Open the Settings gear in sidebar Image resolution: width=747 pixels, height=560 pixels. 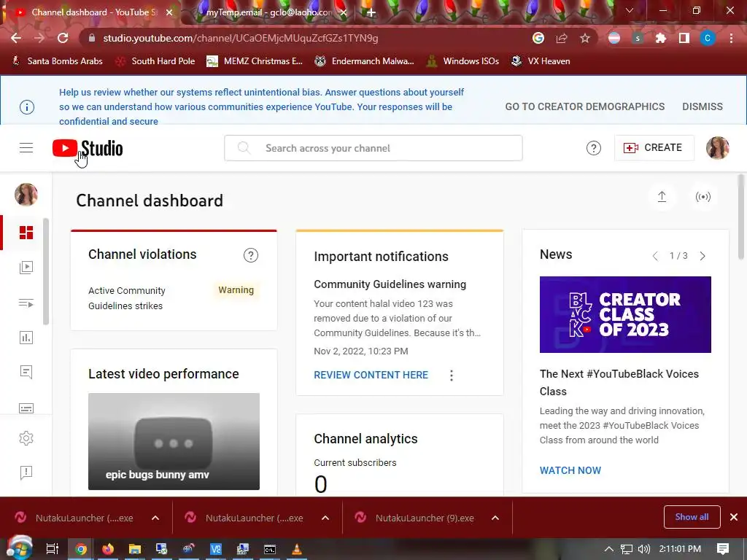point(26,438)
